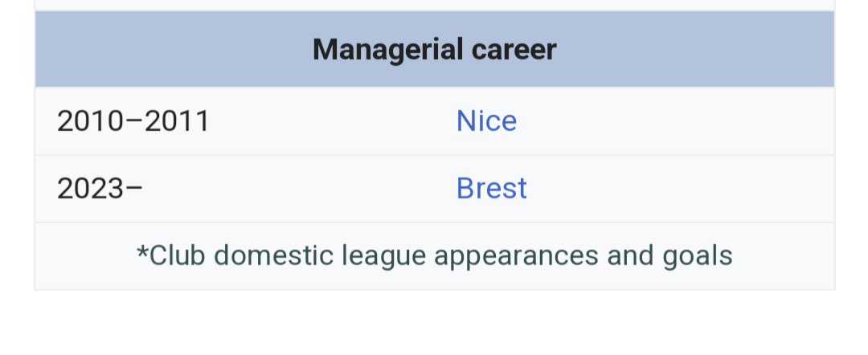
Task: Click the year 2010 in the Nice row
Action: click(x=90, y=120)
